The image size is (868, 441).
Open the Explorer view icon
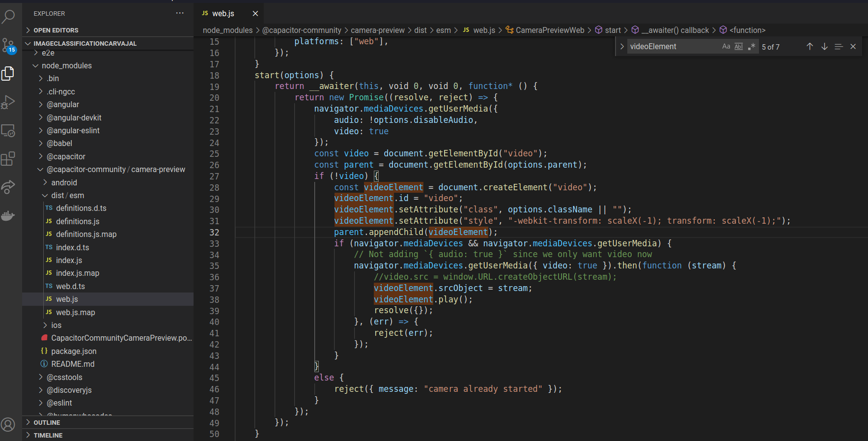pos(8,74)
